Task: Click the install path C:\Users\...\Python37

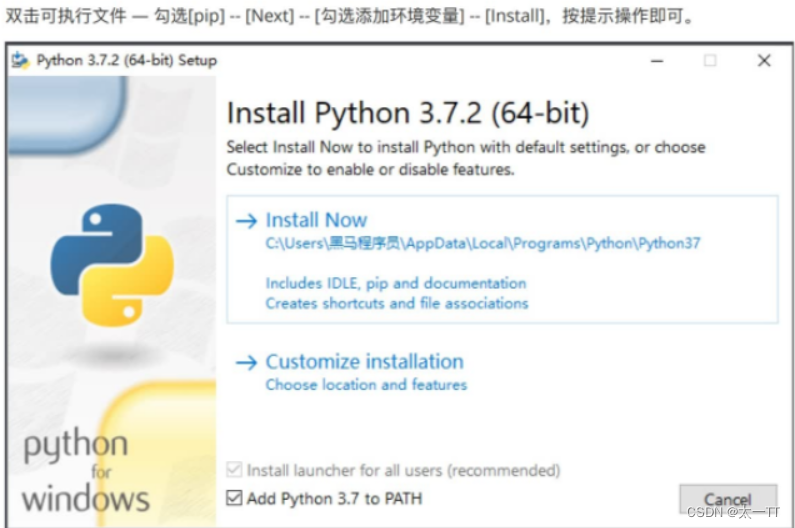Action: pyautogui.click(x=483, y=243)
